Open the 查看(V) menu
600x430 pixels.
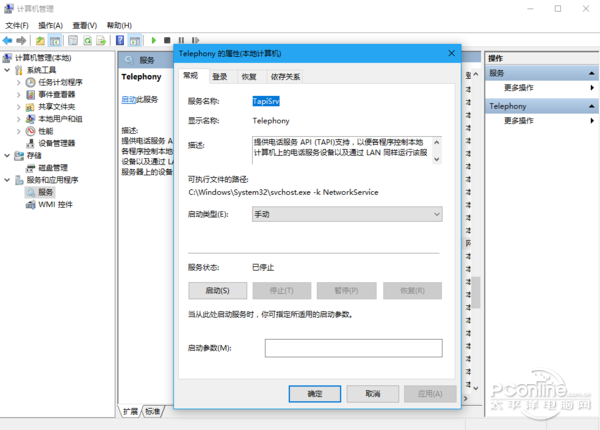point(85,26)
